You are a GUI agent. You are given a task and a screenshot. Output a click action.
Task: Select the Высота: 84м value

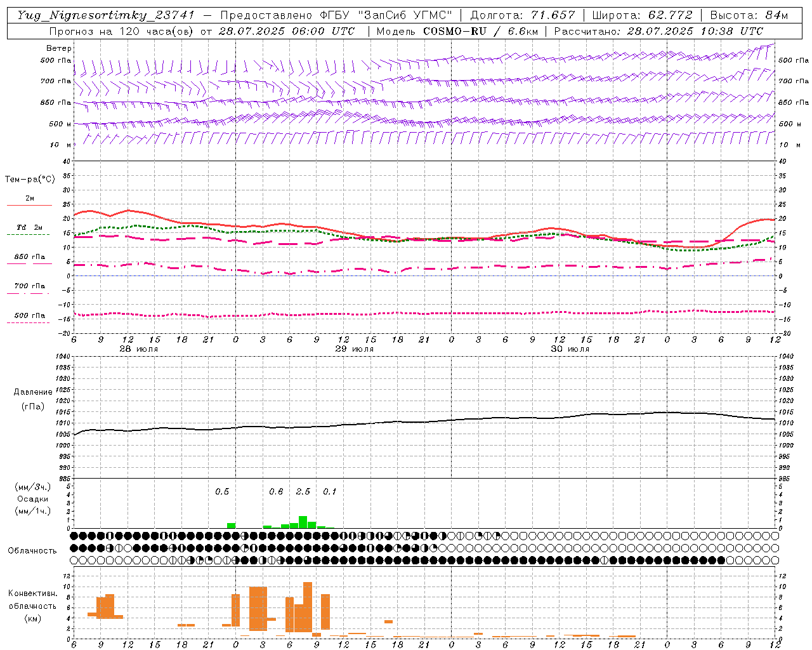point(749,15)
